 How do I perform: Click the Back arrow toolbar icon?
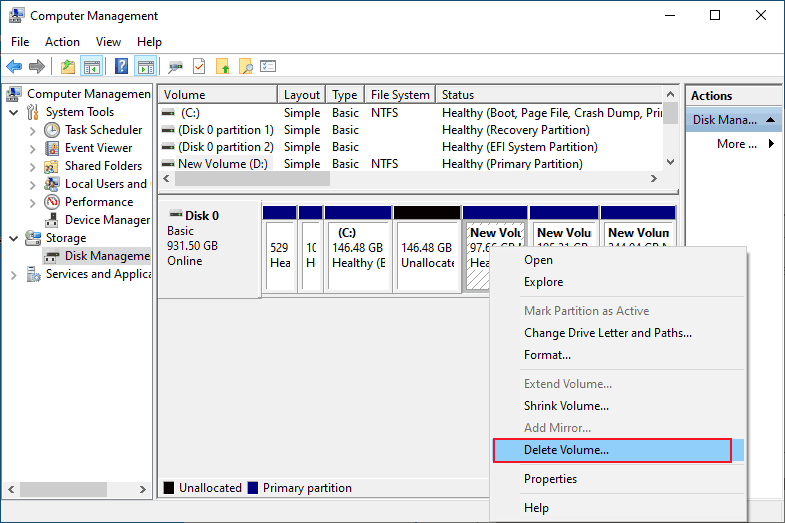tap(14, 66)
